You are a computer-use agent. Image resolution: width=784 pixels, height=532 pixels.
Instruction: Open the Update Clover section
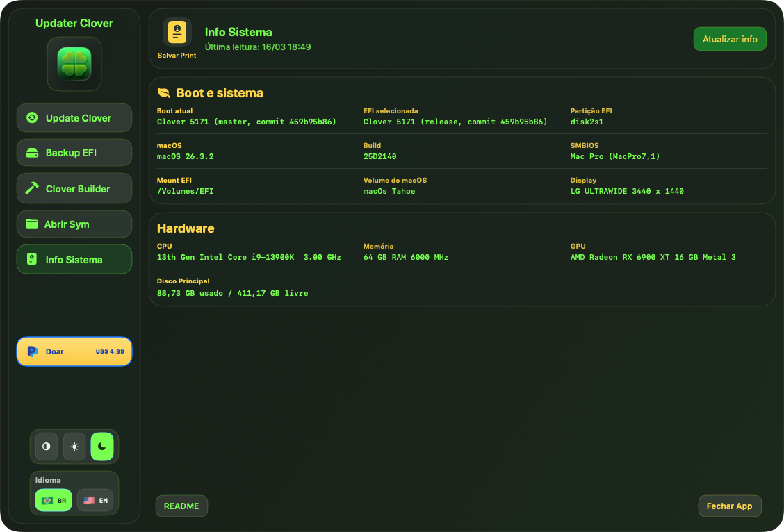[74, 118]
